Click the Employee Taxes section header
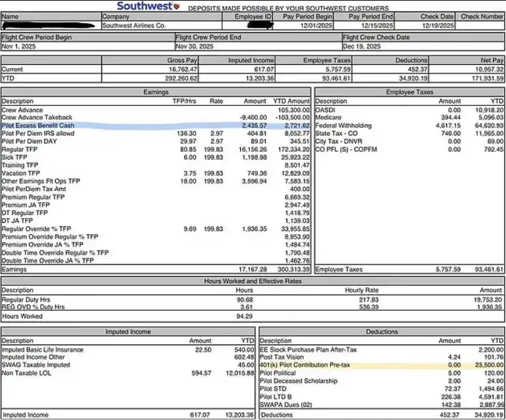 (409, 93)
